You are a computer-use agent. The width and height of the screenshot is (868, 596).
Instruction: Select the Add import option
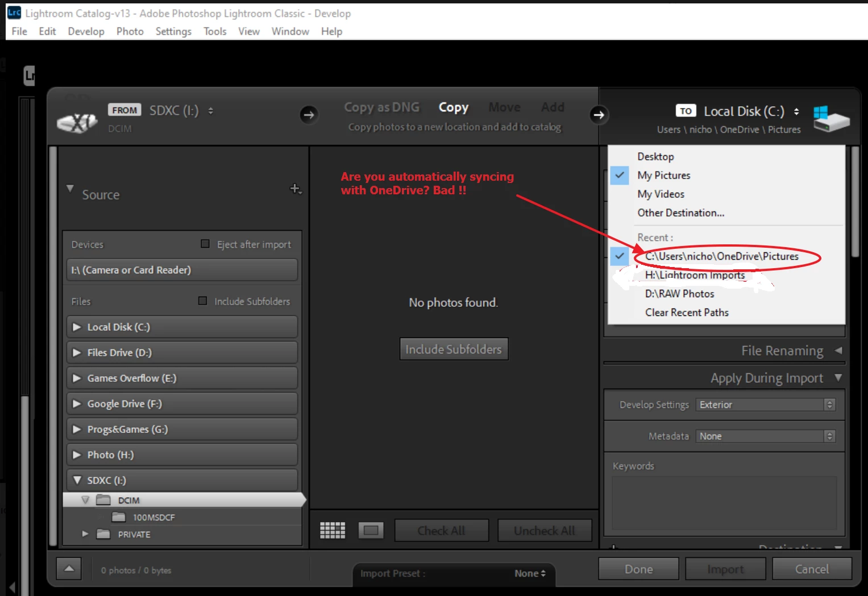tap(553, 107)
